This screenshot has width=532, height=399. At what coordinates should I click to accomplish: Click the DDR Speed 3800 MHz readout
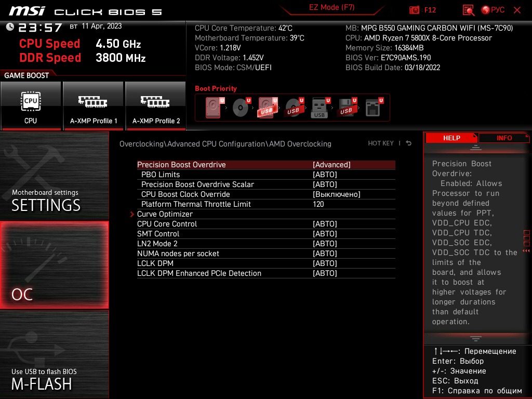[83, 58]
